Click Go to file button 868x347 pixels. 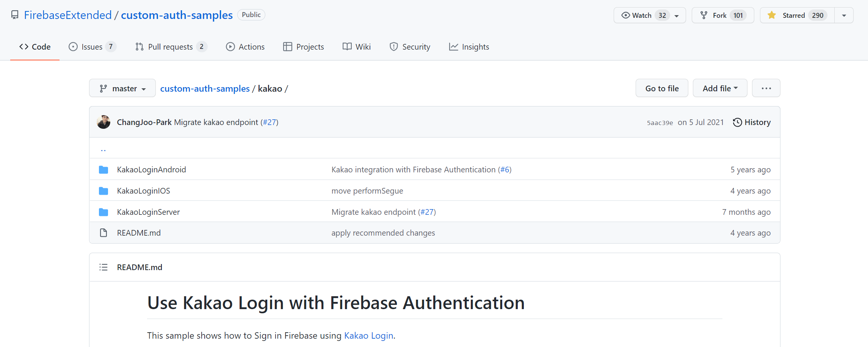662,88
